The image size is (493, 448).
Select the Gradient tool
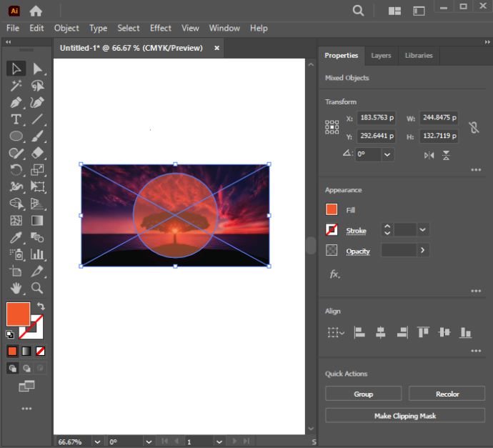(x=37, y=221)
